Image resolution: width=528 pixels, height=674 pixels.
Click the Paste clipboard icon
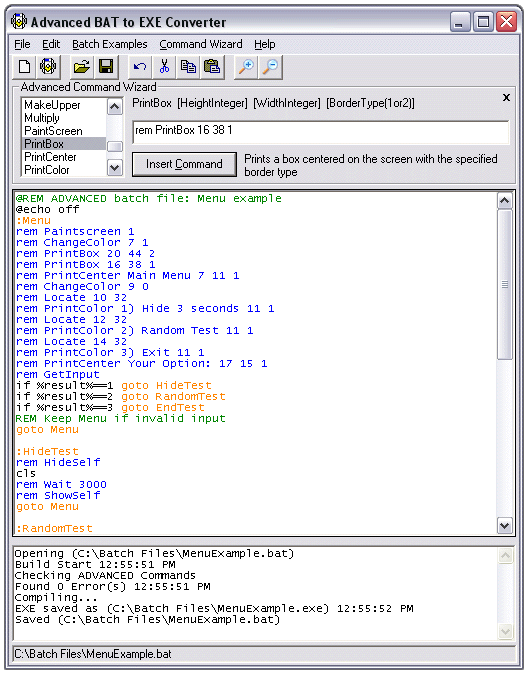[212, 67]
